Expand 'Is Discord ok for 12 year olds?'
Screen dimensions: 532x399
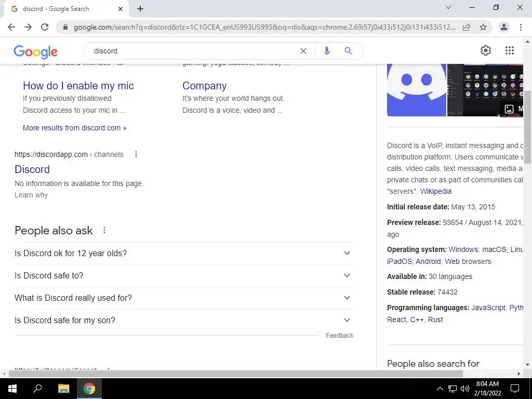pyautogui.click(x=184, y=253)
